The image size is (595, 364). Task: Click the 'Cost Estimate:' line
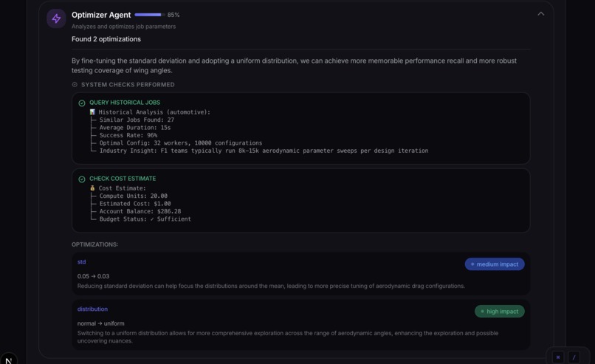click(123, 188)
